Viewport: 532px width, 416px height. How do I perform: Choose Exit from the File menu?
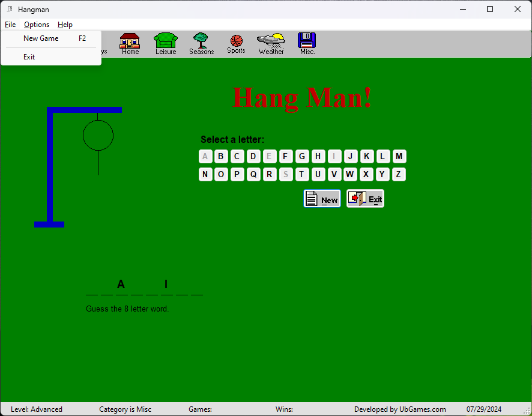(29, 57)
